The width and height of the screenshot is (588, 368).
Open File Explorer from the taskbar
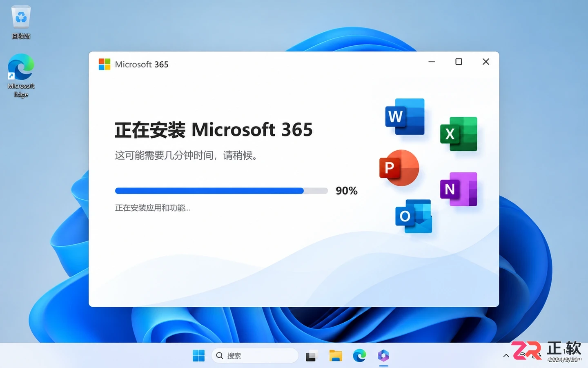point(336,356)
